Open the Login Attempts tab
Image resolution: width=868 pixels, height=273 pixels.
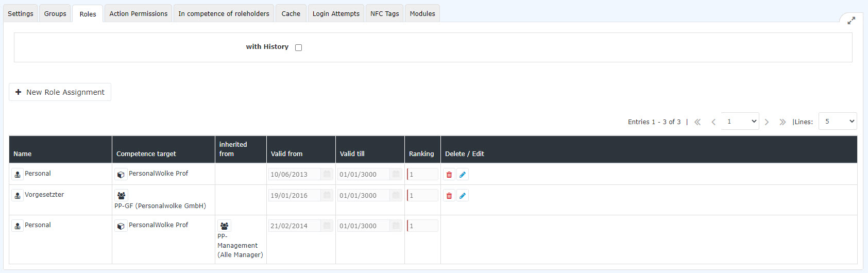tap(336, 13)
